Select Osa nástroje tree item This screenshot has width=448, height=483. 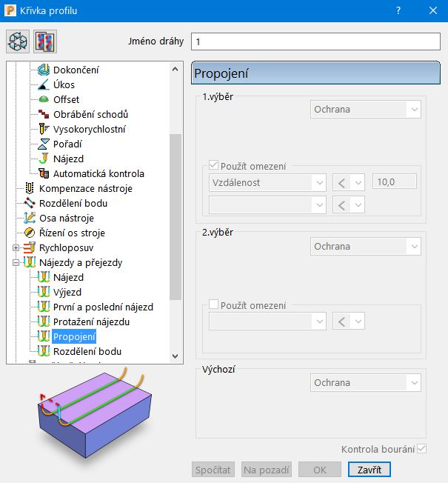(67, 218)
